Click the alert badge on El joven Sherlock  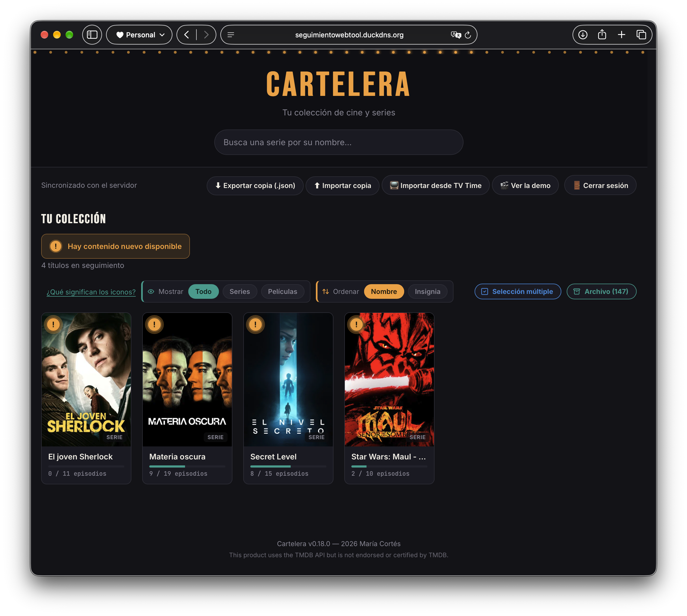(53, 325)
